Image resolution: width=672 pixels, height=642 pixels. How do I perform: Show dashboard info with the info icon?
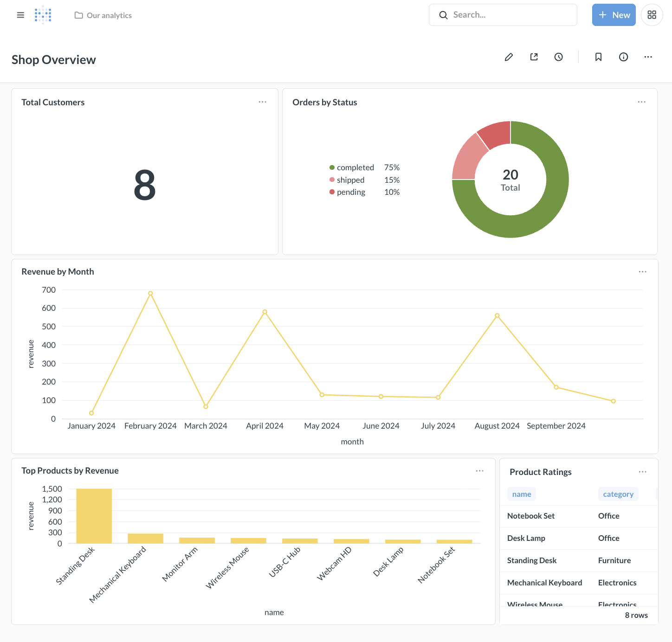pyautogui.click(x=623, y=57)
